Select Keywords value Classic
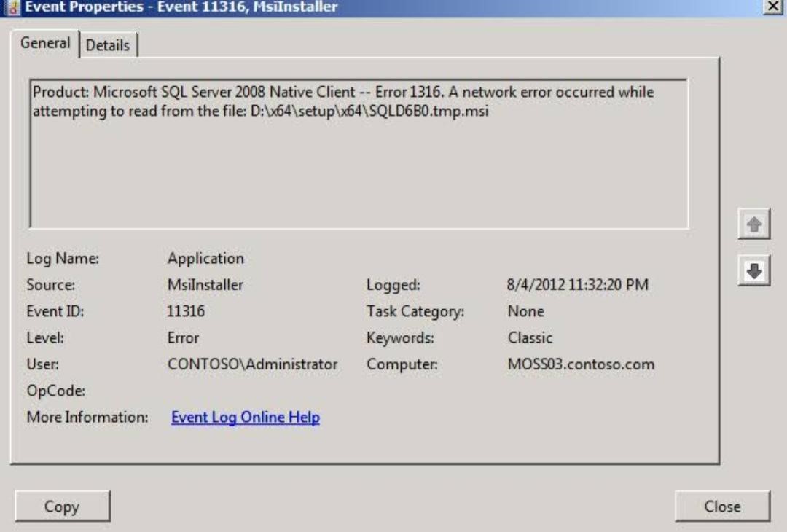This screenshot has width=787, height=532. [530, 337]
